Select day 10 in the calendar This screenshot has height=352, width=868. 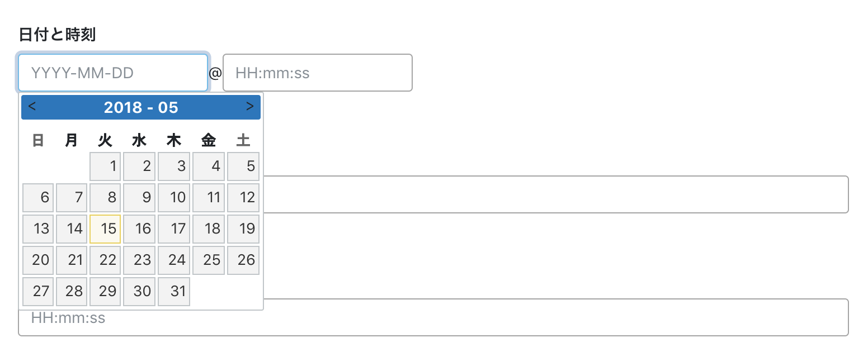[174, 198]
